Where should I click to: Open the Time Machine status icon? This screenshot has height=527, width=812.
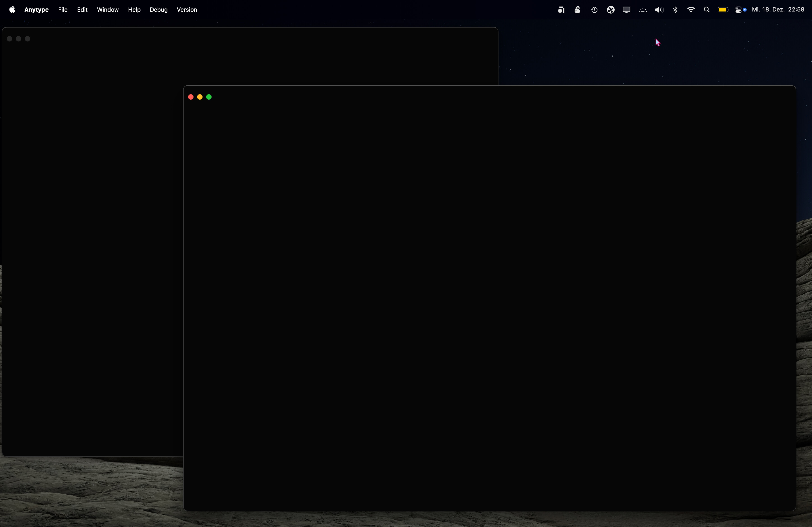coord(594,10)
